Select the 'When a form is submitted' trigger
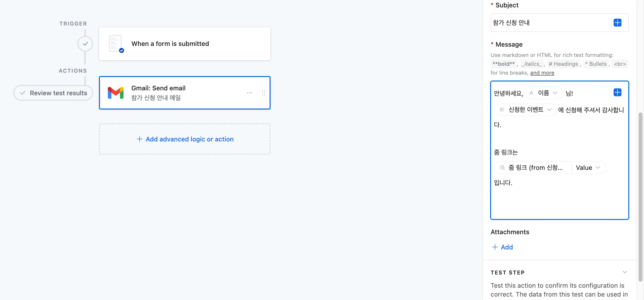644x300 pixels. coord(185,44)
